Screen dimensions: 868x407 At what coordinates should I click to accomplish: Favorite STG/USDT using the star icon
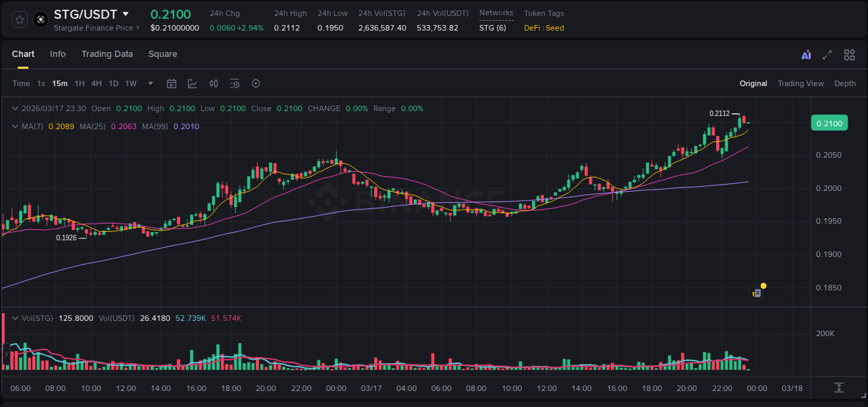pyautogui.click(x=19, y=19)
